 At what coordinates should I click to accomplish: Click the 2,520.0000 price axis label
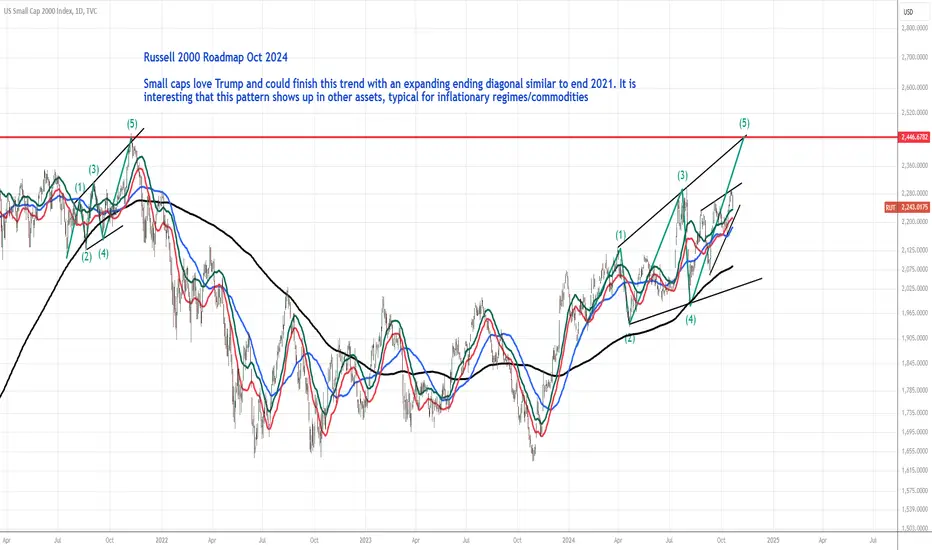[x=914, y=112]
